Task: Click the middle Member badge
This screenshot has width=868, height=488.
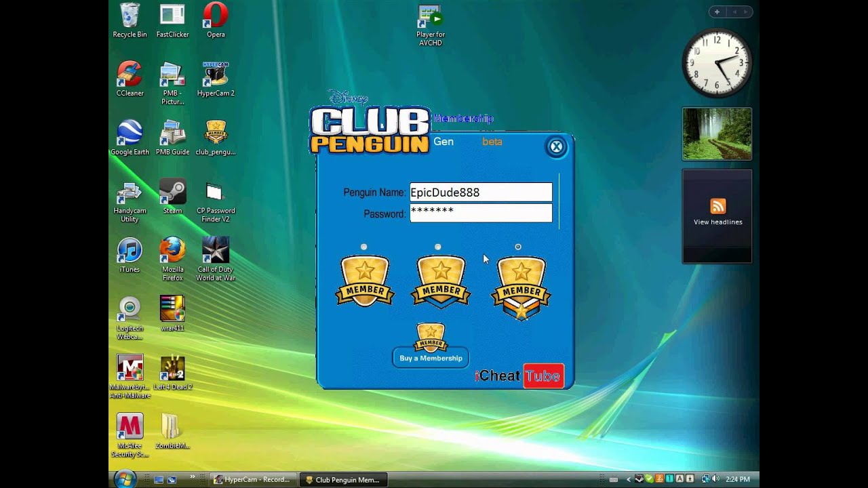Action: [x=441, y=282]
